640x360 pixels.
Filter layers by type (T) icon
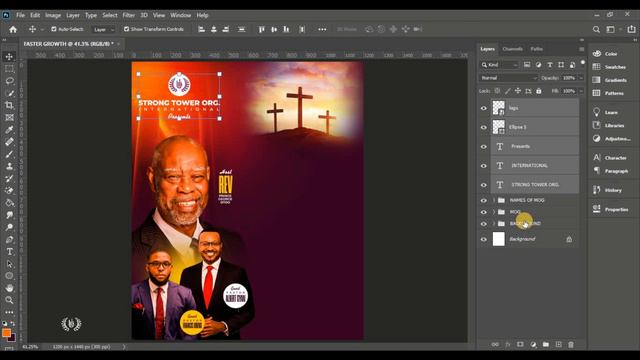pos(550,65)
